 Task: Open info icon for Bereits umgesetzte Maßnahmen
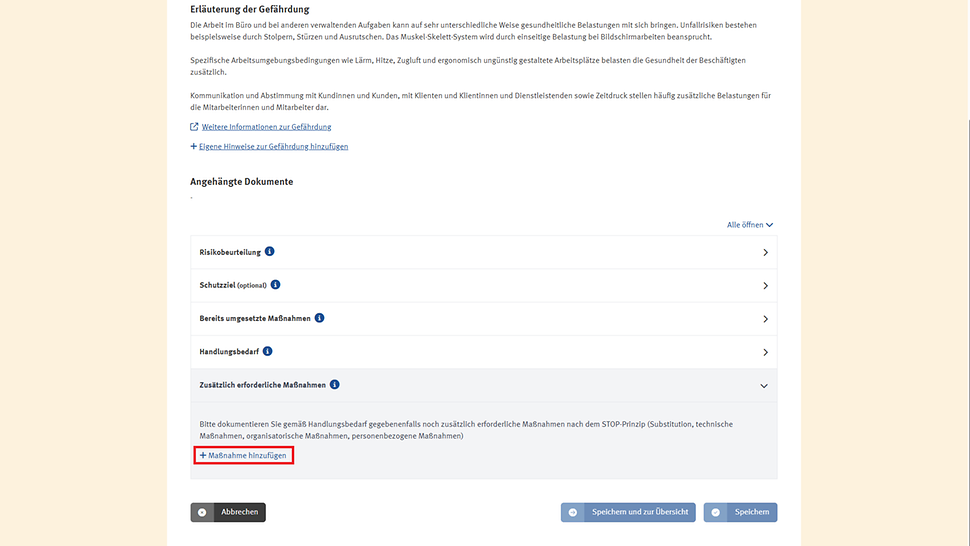click(x=320, y=318)
